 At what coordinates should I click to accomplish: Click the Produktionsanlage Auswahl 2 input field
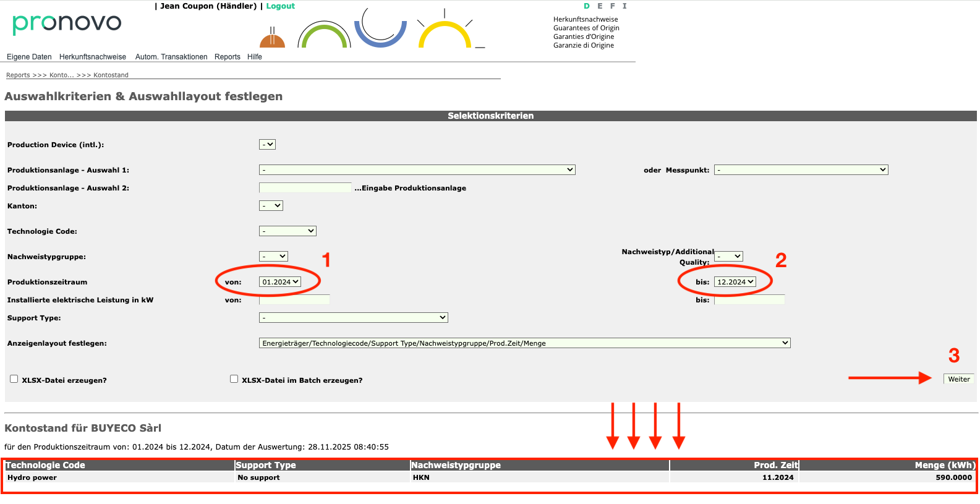[x=305, y=188]
